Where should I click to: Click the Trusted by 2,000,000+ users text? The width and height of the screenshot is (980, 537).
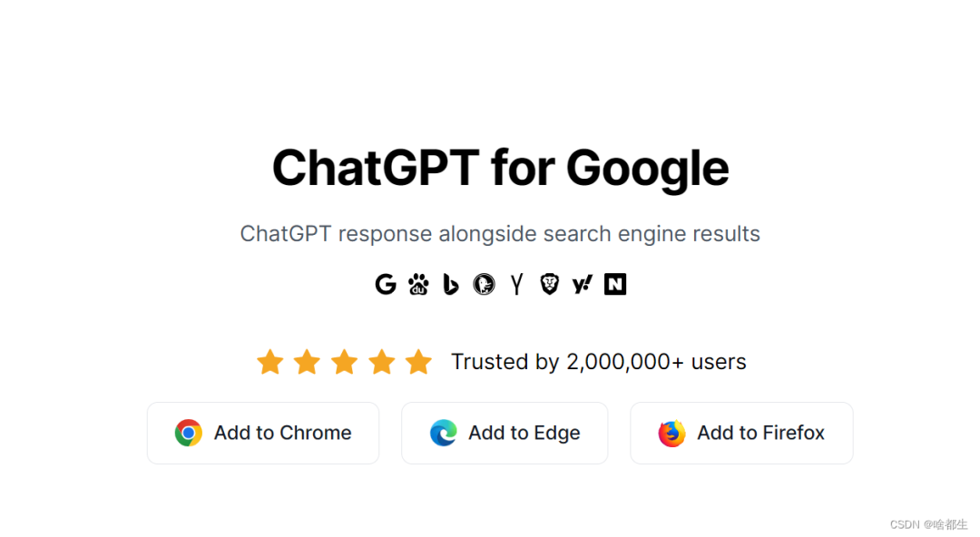(599, 362)
